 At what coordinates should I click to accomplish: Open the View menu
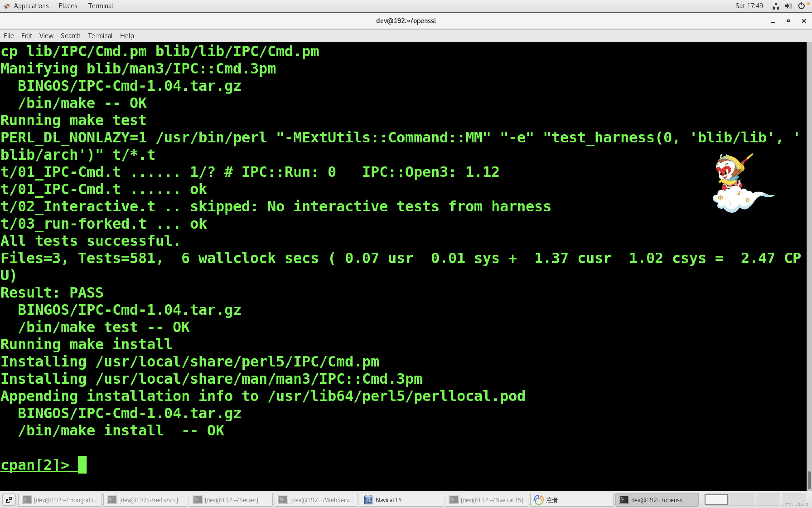46,36
